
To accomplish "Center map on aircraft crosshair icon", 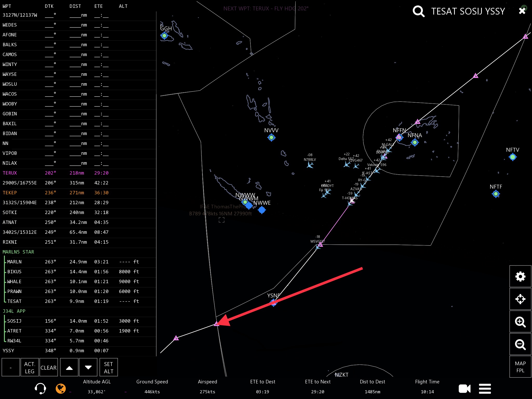I will (x=520, y=299).
